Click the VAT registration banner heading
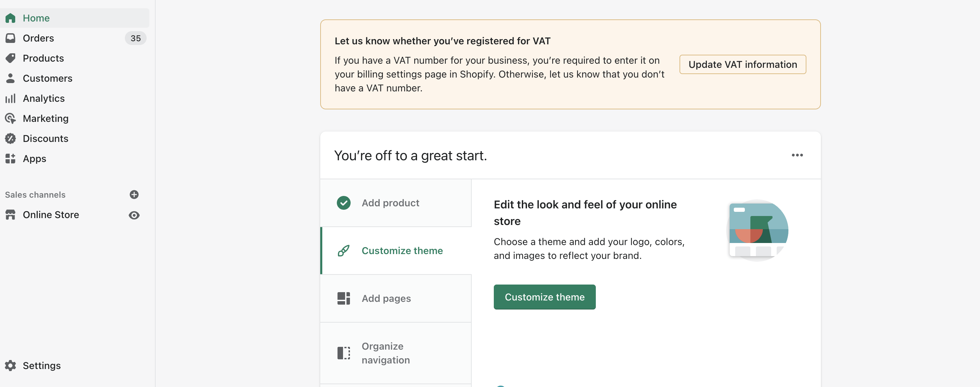Image resolution: width=980 pixels, height=387 pixels. (442, 41)
